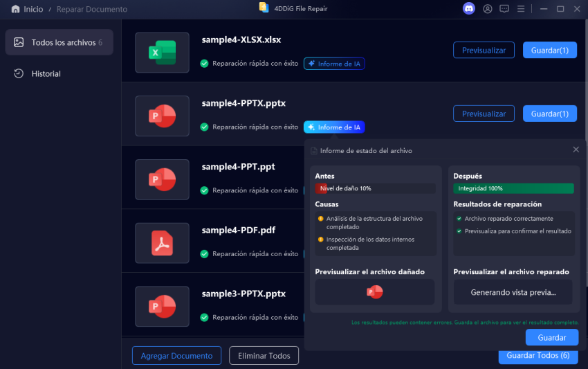Open the feedback chat icon
This screenshot has height=369, width=588.
(x=504, y=8)
